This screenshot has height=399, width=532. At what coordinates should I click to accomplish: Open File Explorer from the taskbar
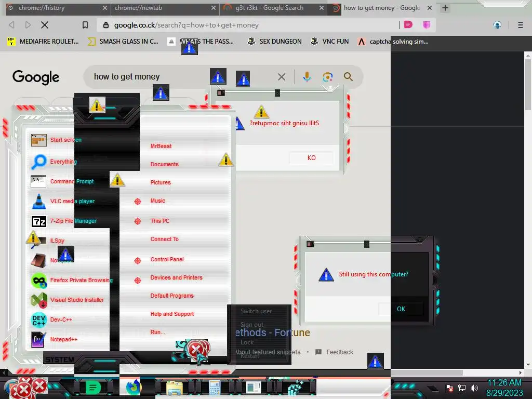[x=175, y=388]
